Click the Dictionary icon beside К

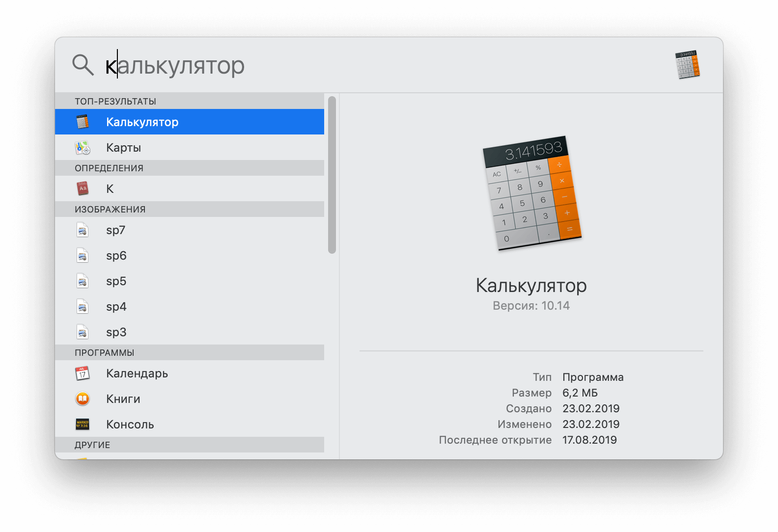click(83, 188)
